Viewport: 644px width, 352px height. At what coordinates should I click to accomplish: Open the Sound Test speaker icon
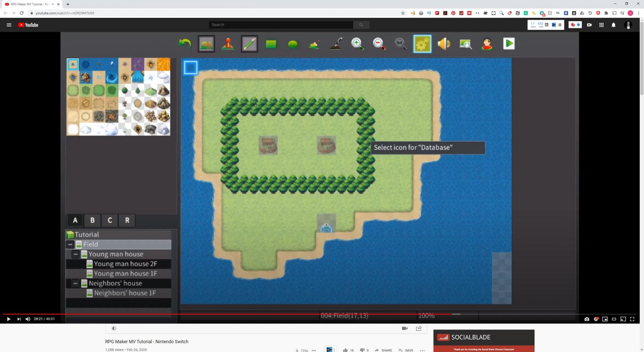pyautogui.click(x=444, y=44)
